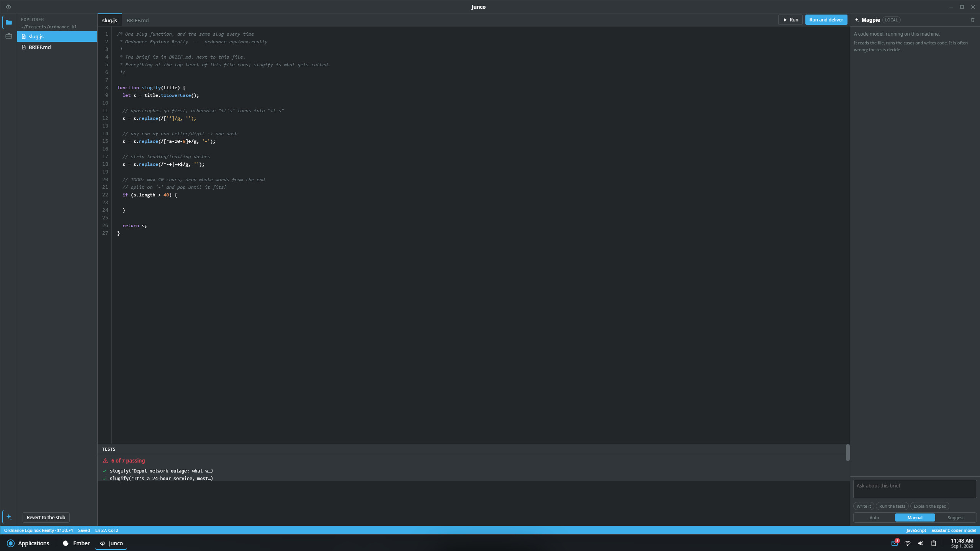Open slug.js in the Explorer list
The width and height of the screenshot is (980, 551).
coord(57,36)
